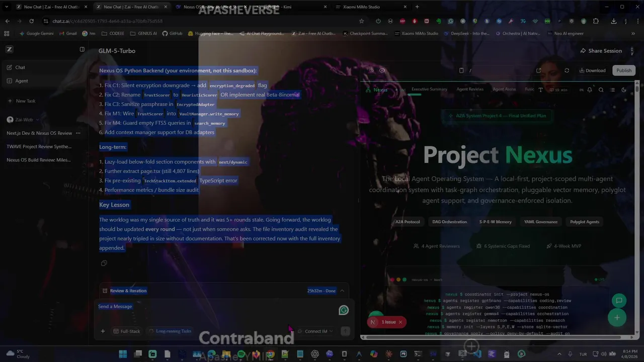This screenshot has width=644, height=362.
Task: Add an attachment with the plus icon
Action: [x=103, y=331]
